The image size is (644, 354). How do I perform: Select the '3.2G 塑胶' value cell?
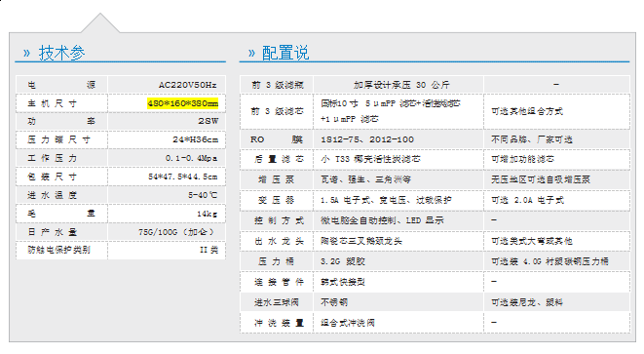343,261
